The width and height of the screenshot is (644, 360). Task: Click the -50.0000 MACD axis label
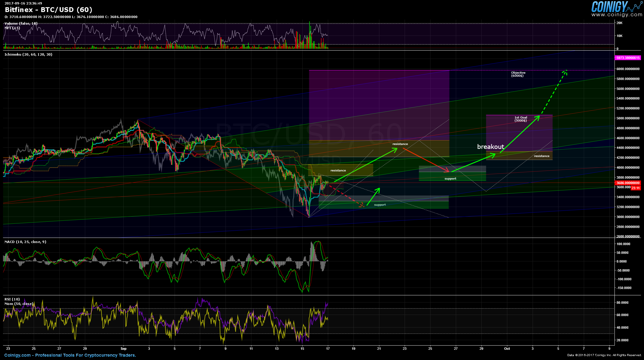pos(622,270)
